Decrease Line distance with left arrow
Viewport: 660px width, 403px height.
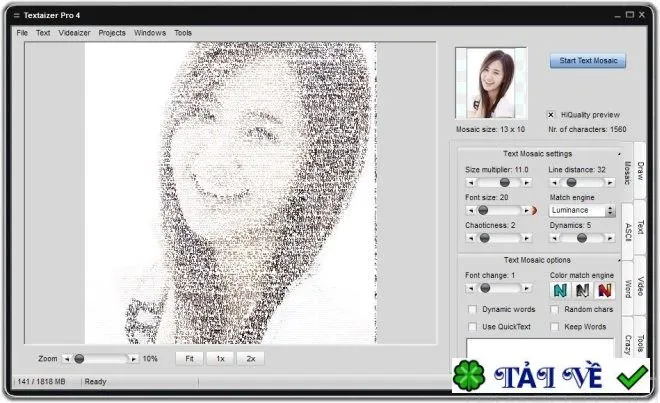click(554, 182)
